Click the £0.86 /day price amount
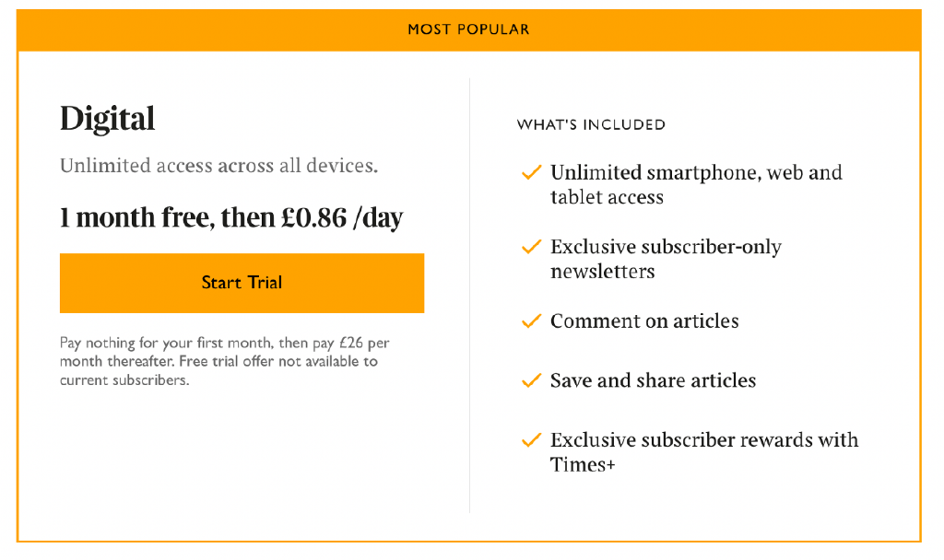 tap(341, 218)
